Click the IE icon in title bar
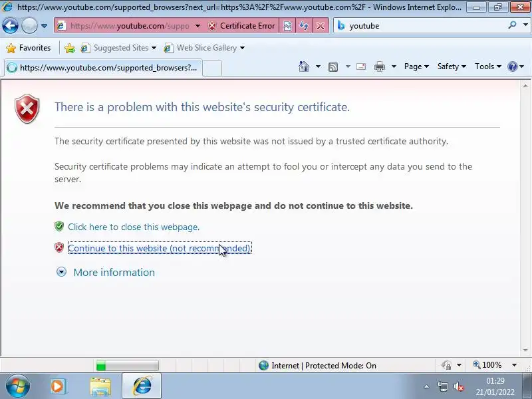Screen dimensions: 532x399 point(7,7)
